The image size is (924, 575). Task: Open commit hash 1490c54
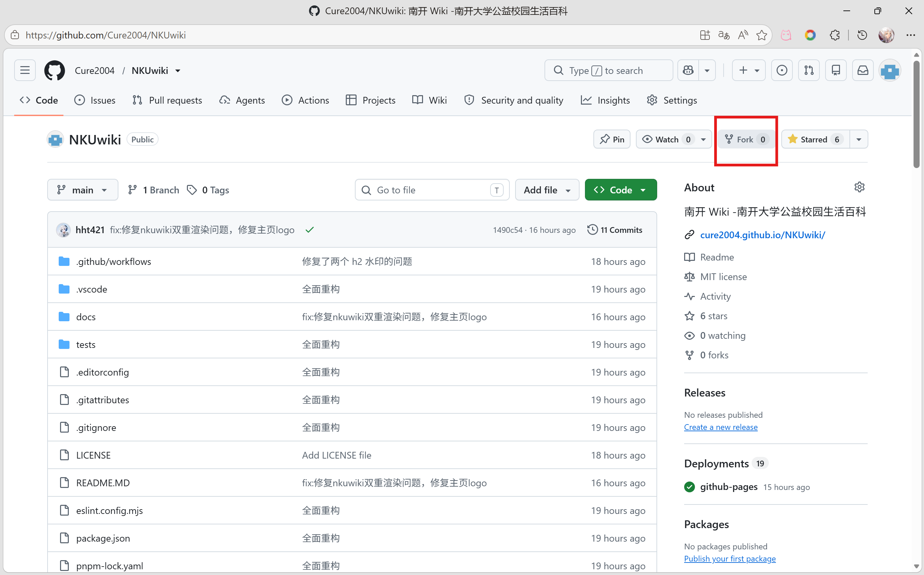tap(507, 230)
